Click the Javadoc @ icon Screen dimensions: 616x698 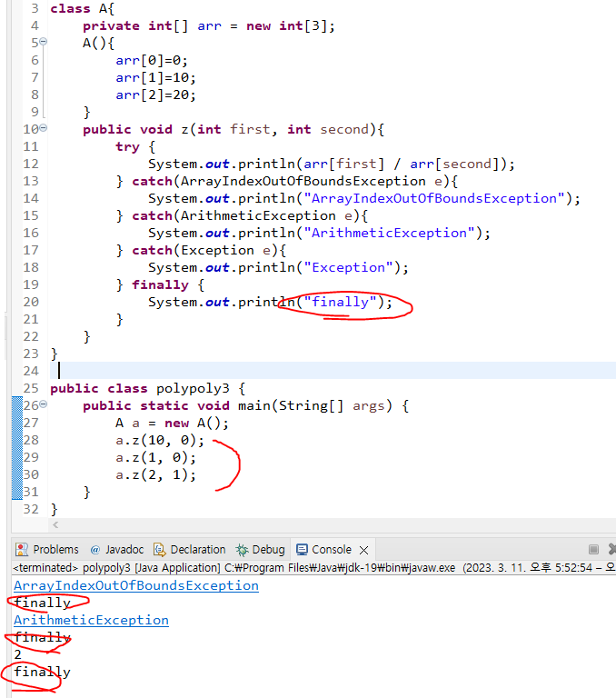pyautogui.click(x=94, y=550)
